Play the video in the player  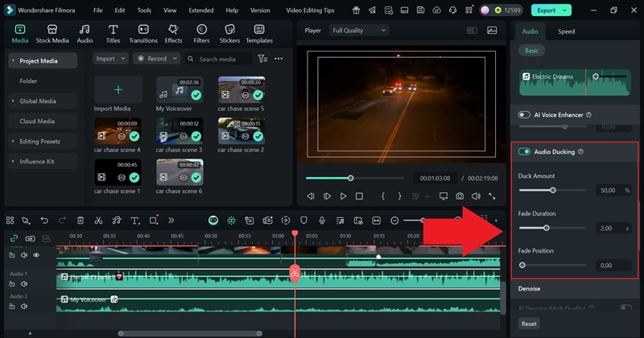point(343,196)
